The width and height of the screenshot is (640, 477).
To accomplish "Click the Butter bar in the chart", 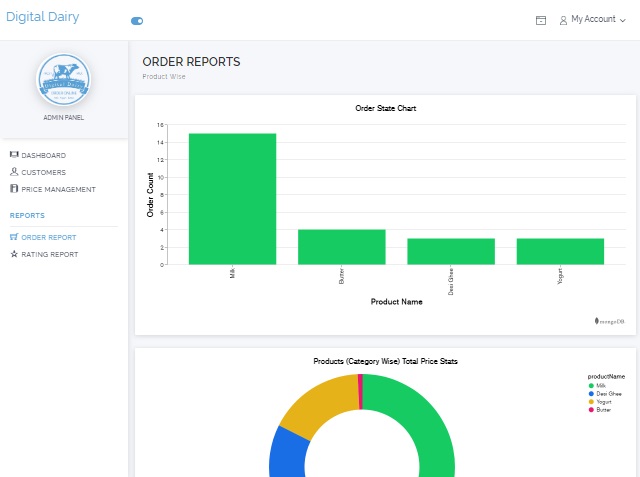I will click(x=342, y=247).
